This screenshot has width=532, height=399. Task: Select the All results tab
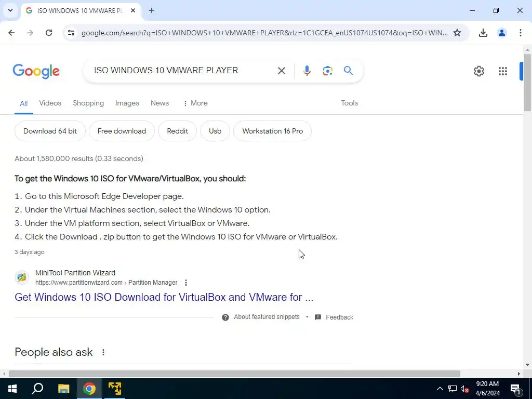coord(23,103)
